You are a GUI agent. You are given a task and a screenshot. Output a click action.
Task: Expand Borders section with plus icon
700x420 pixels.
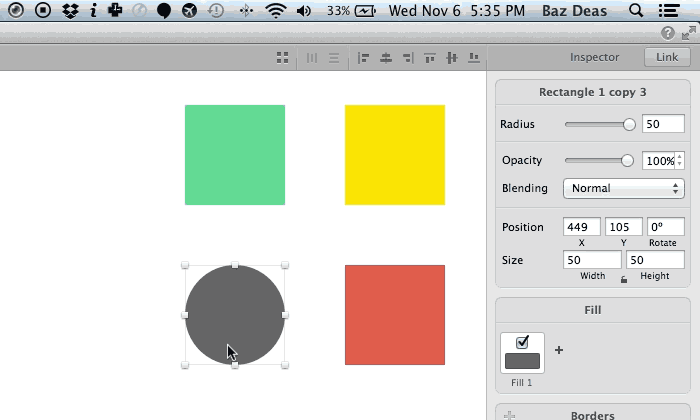tap(510, 414)
